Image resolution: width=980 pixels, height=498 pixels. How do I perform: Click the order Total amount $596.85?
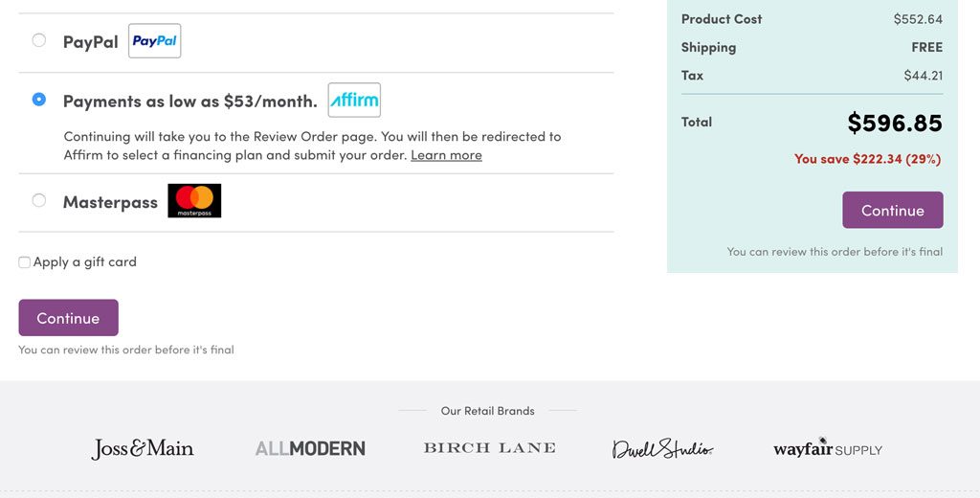[894, 123]
